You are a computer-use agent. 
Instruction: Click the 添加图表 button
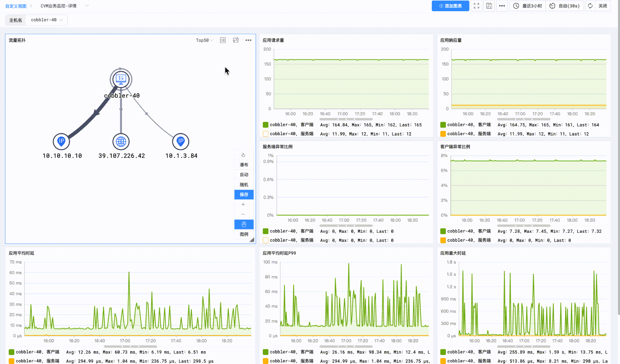pyautogui.click(x=450, y=6)
